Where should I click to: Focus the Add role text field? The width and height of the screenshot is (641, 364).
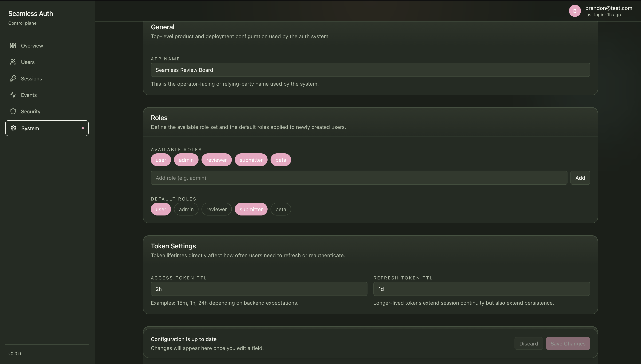click(359, 178)
